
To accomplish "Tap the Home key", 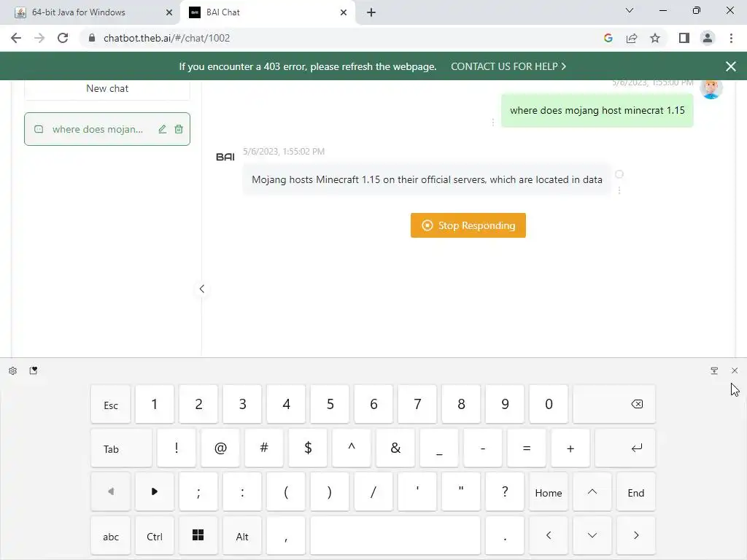I will tap(549, 492).
